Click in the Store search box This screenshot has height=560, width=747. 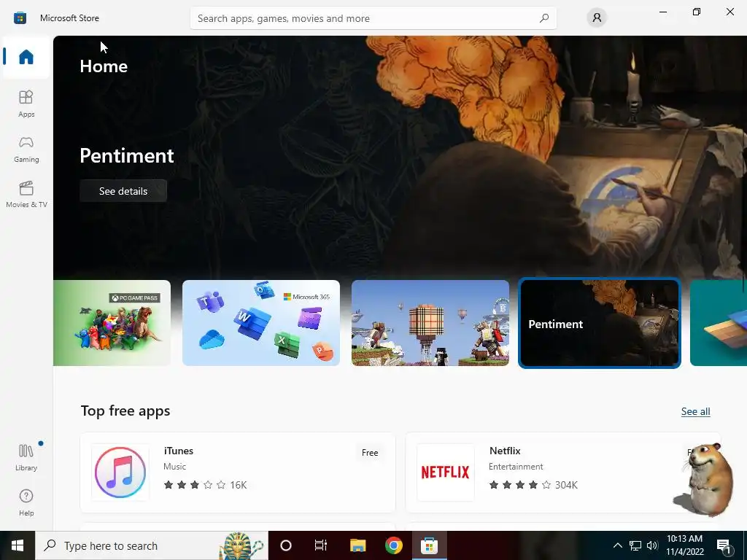click(373, 18)
